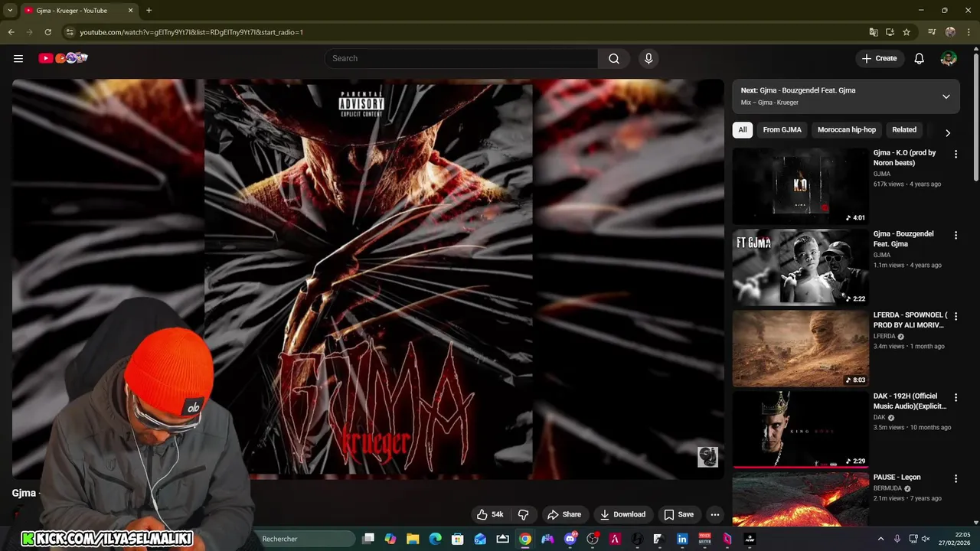Screen dimensions: 980x551
Task: Start voice search with the microphone
Action: (648, 58)
